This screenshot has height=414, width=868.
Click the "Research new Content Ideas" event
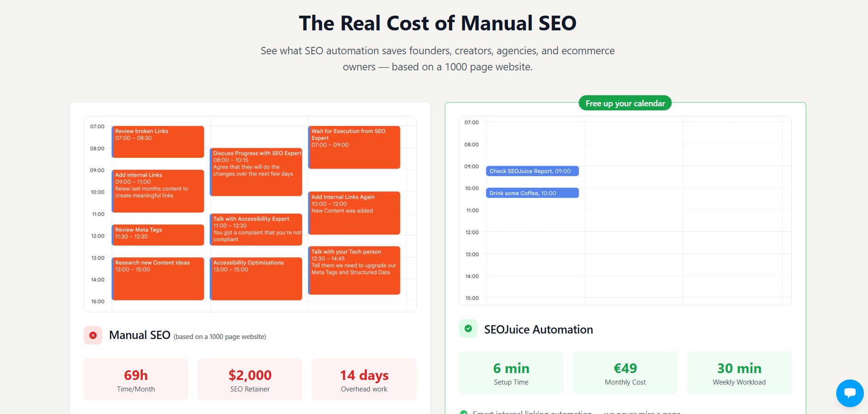tap(158, 279)
